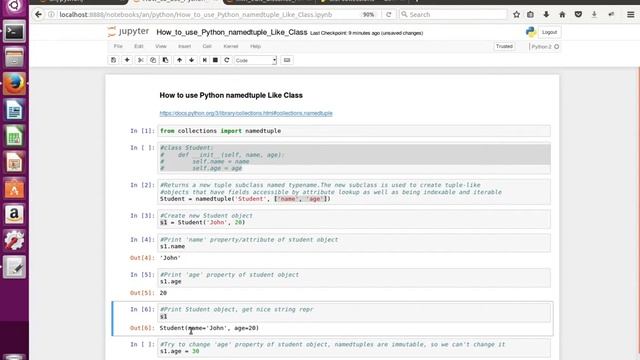Image resolution: width=640 pixels, height=360 pixels.
Task: Rename notebook title How_to_use_Python_namedtuple_Like_Class
Action: 231,32
